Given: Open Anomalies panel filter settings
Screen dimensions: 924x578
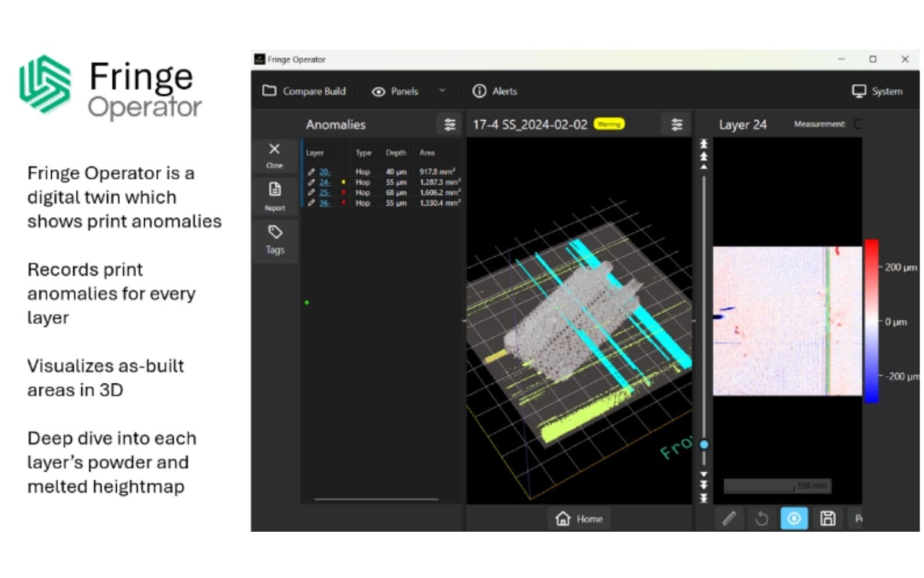Looking at the screenshot, I should 450,124.
